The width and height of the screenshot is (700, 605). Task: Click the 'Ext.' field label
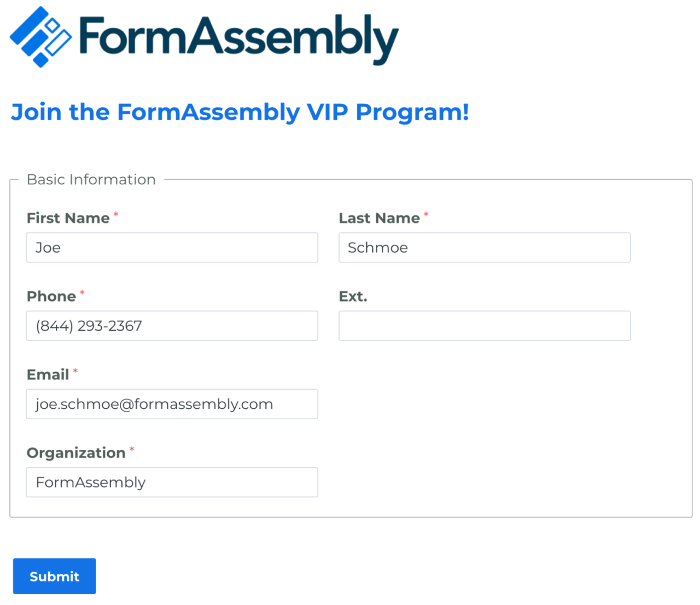(x=353, y=296)
